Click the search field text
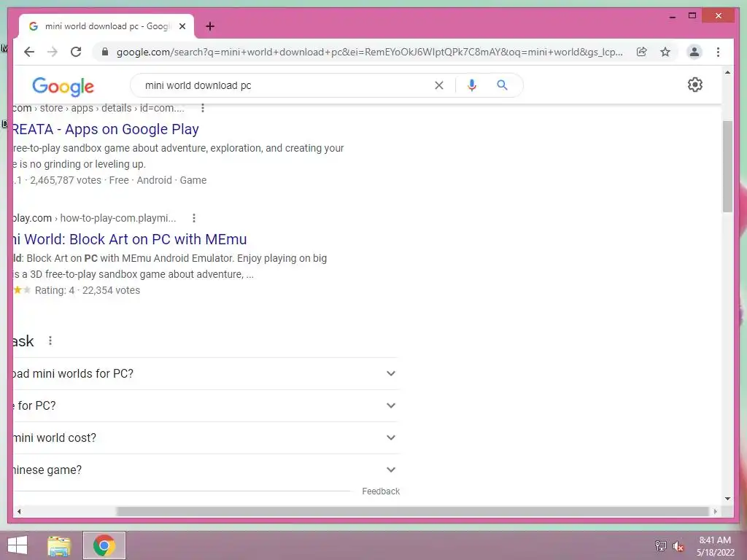Image resolution: width=747 pixels, height=560 pixels. pos(198,86)
